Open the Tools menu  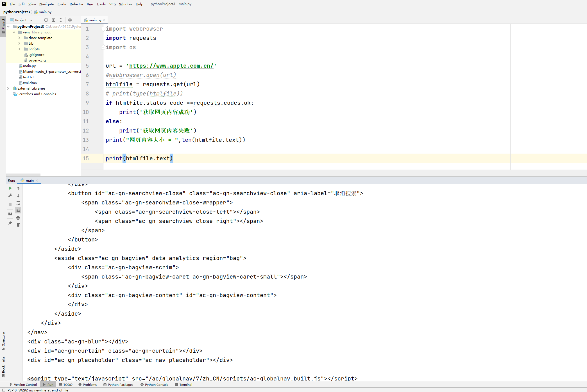(x=101, y=4)
